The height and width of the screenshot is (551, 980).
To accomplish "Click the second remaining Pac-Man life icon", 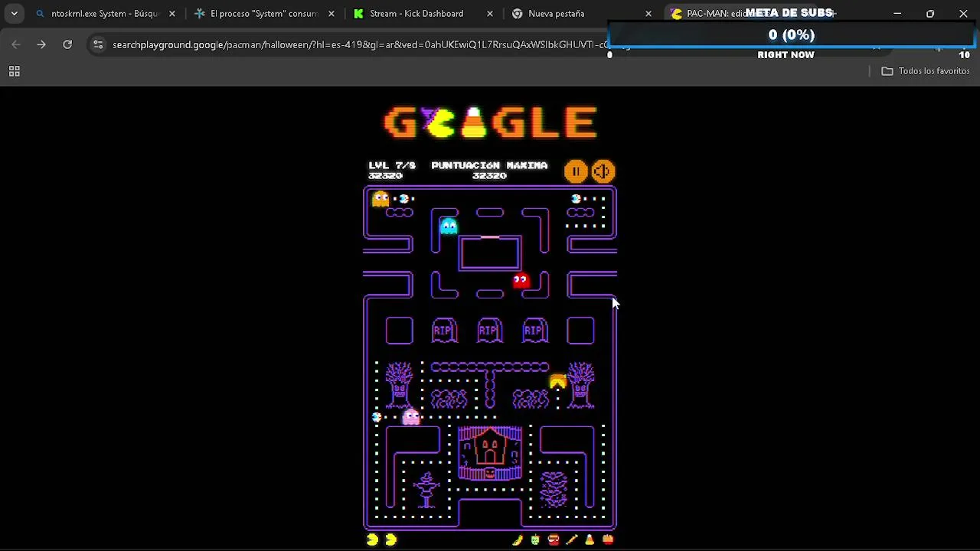I will pos(391,540).
